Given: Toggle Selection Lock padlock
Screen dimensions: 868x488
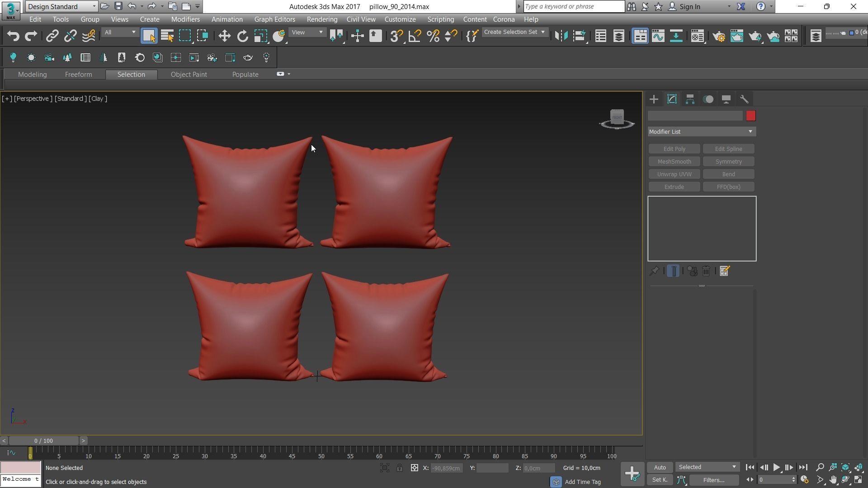Looking at the screenshot, I should [400, 468].
